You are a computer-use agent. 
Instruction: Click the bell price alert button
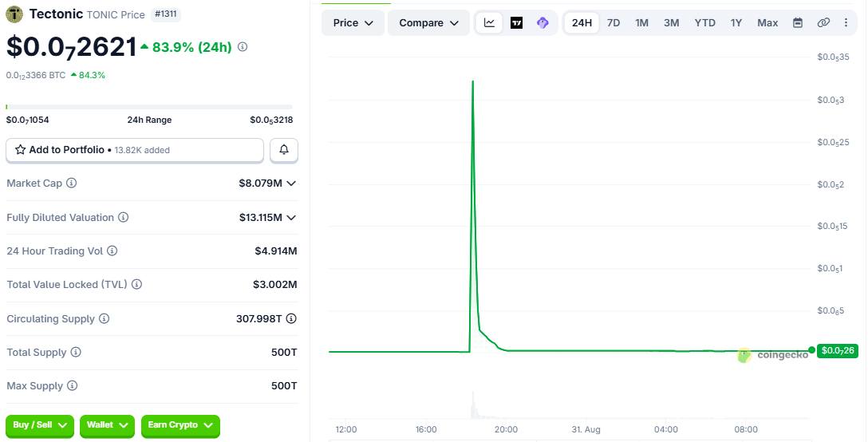click(284, 150)
